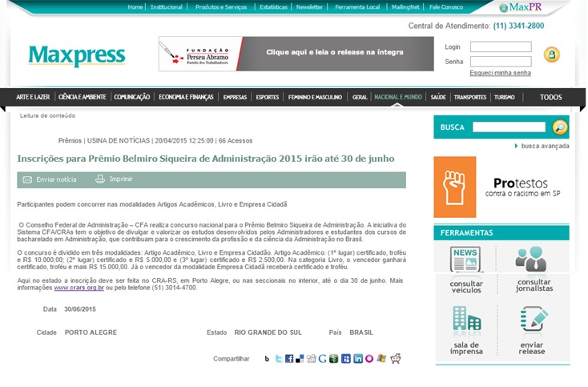Viewport: 588px width, 387px height.
Task: Open sala de imprensa building icon
Action: tap(466, 318)
